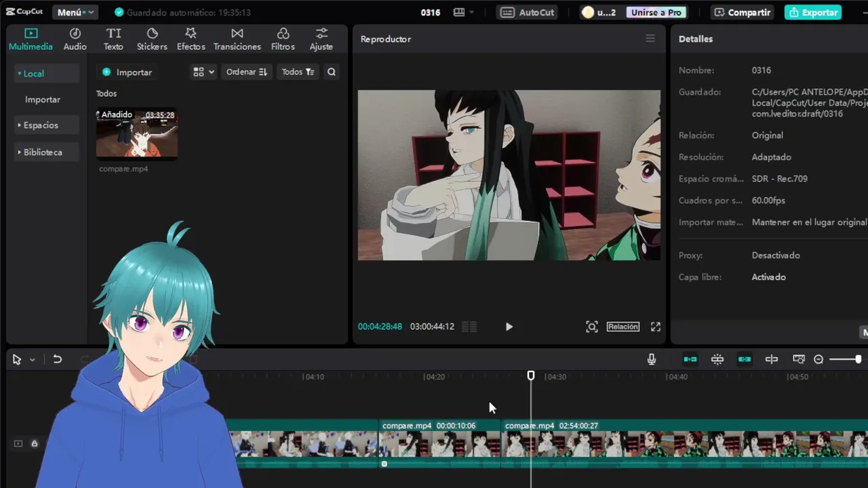Switch to the Audio tab

(75, 39)
